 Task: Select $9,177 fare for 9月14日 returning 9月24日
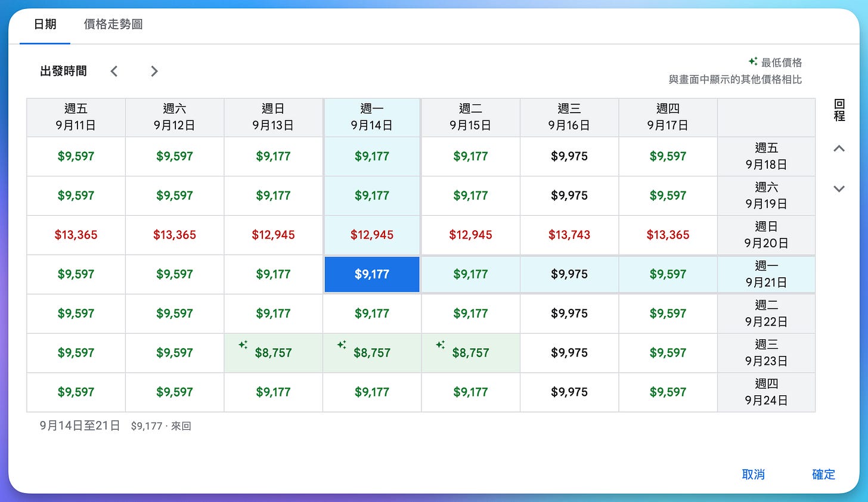372,392
